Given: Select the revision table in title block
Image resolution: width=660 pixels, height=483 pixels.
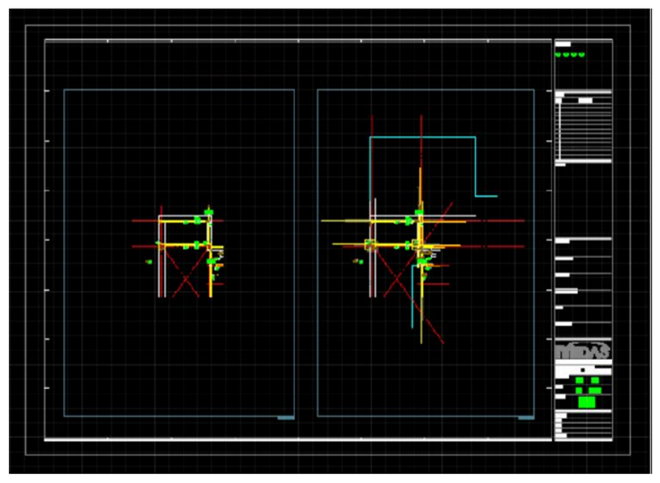Looking at the screenshot, I should click(583, 127).
